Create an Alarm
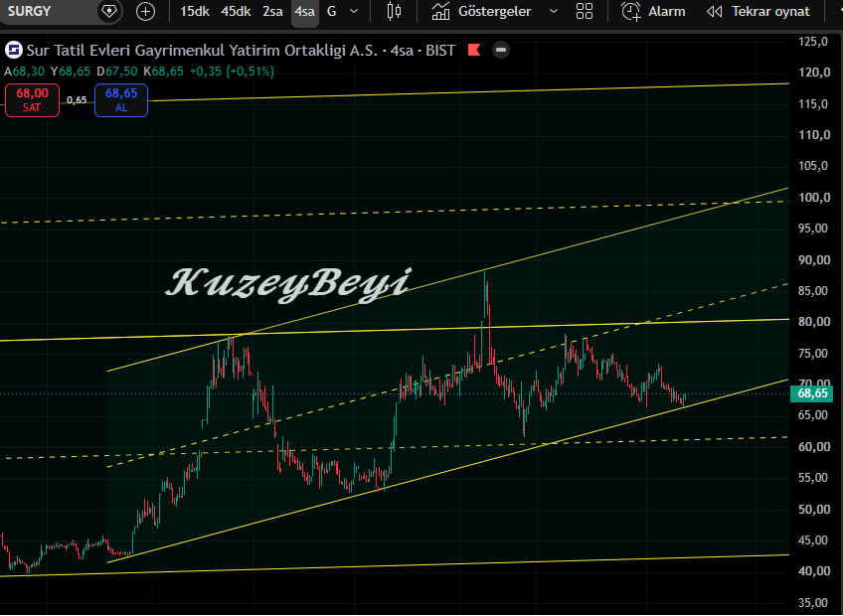Image resolution: width=843 pixels, height=616 pixels. (x=667, y=11)
